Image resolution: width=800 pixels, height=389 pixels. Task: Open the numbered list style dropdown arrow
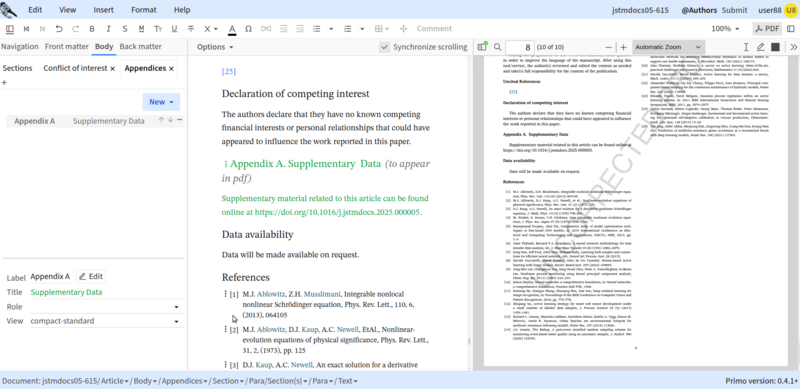pos(363,29)
